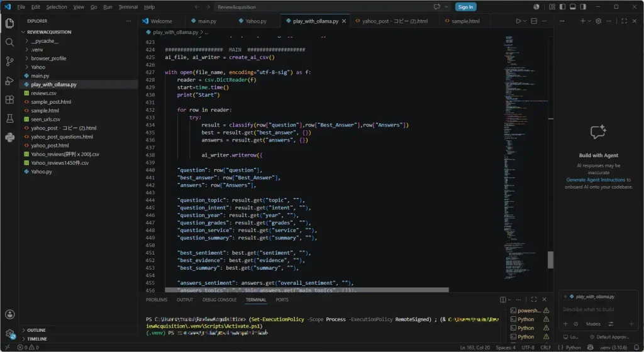644x352 pixels.
Task: Open the Models picker in chat
Action: pos(592,324)
